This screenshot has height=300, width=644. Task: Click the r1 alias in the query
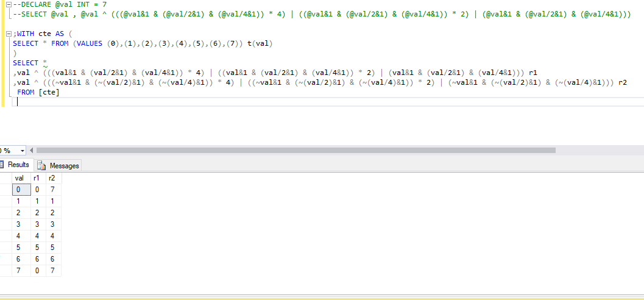point(533,73)
